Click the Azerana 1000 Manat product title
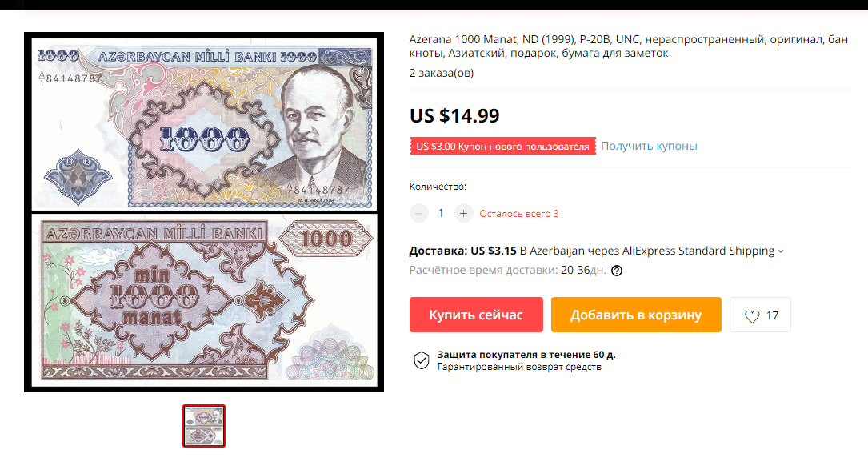 [628, 46]
